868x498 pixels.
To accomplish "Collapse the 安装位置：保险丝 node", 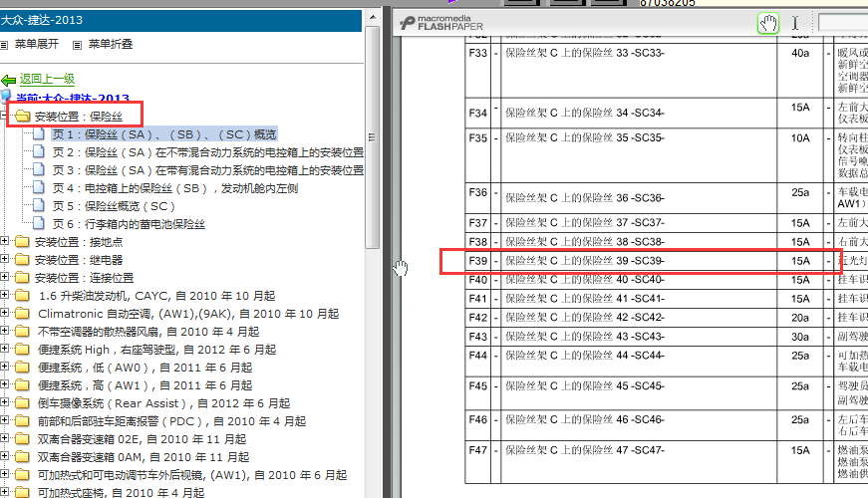I will pyautogui.click(x=4, y=116).
